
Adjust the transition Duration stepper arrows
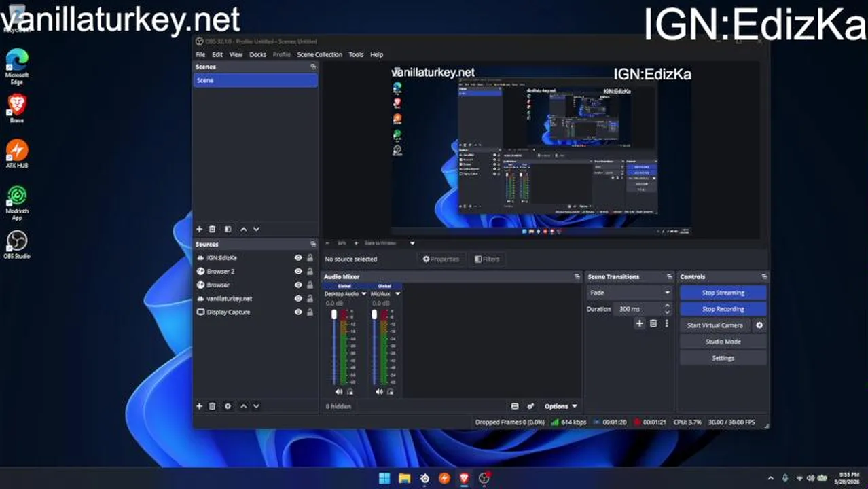click(667, 309)
